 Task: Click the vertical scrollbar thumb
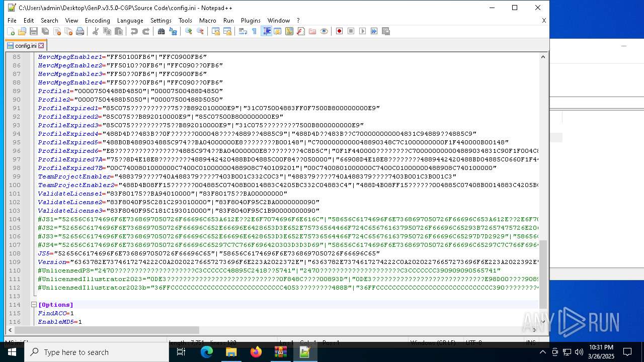543,275
